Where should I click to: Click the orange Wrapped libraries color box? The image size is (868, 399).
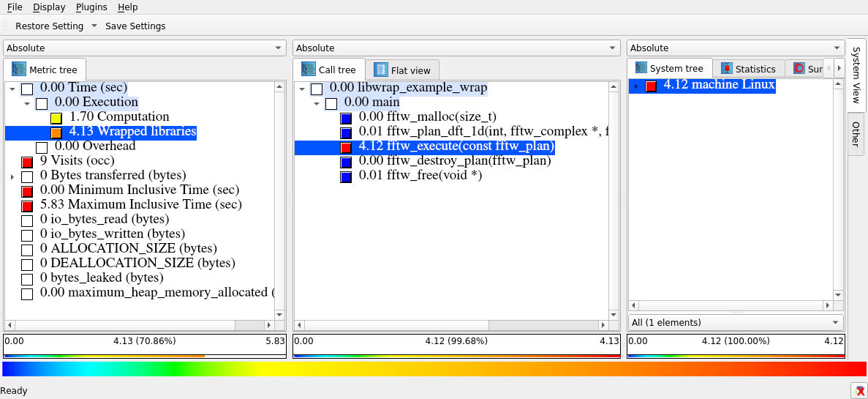coord(56,133)
